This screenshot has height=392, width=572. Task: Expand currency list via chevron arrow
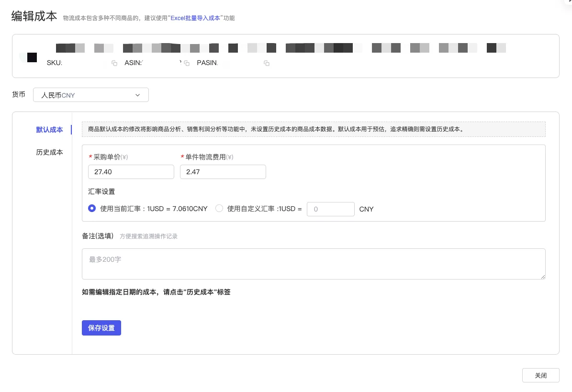tap(137, 95)
